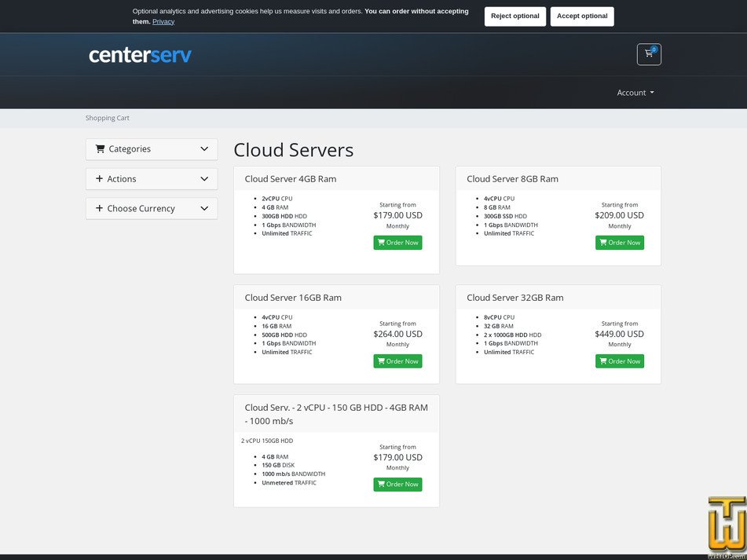Open the Privacy link in cookie banner
Image resolution: width=747 pixels, height=560 pixels.
coord(163,22)
